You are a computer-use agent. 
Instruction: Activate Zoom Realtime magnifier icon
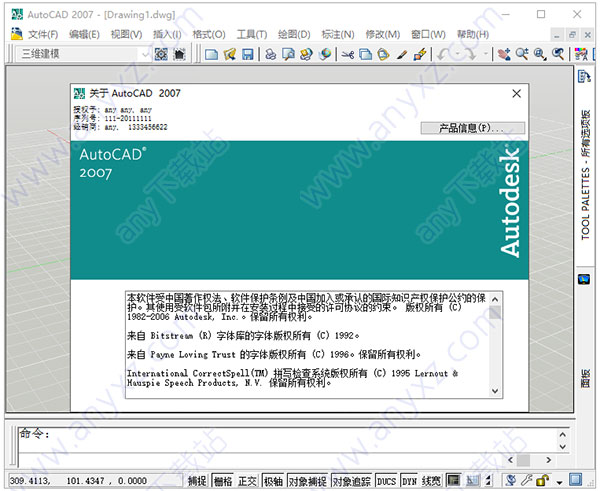click(522, 54)
